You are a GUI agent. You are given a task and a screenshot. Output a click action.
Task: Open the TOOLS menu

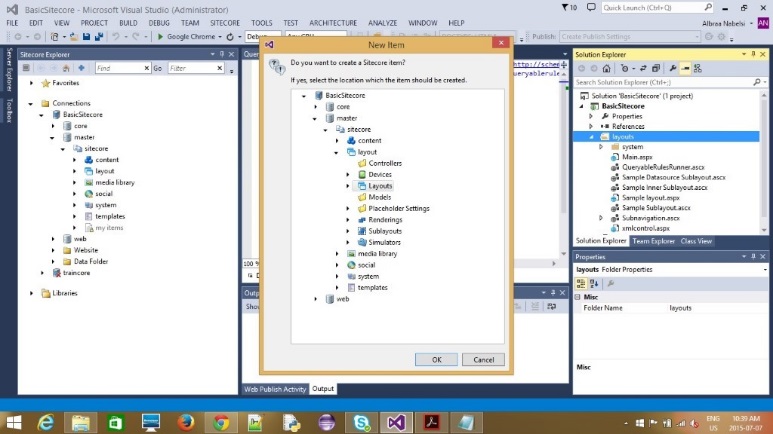pos(261,23)
